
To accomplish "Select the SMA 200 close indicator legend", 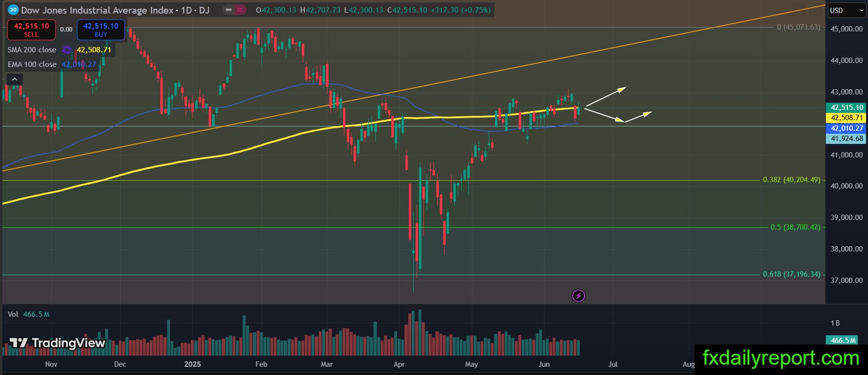I will [x=32, y=50].
